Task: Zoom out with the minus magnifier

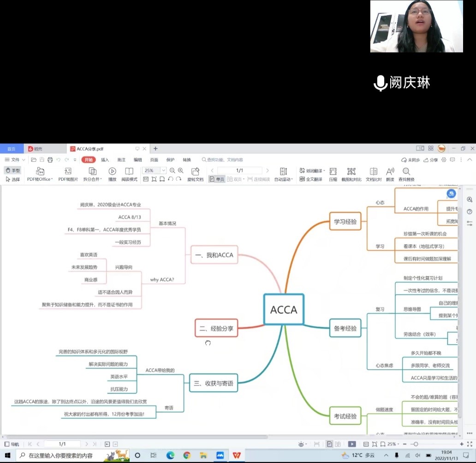Action: (172, 171)
